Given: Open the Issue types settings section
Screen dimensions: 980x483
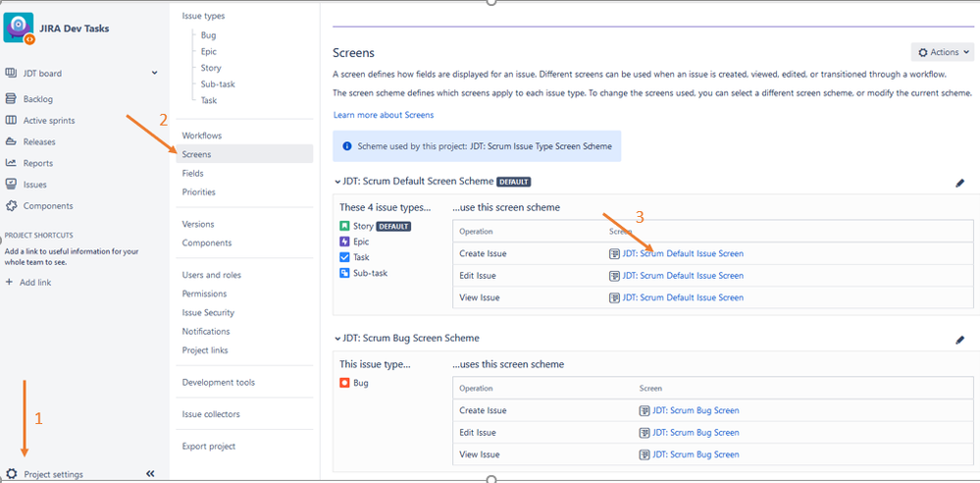Looking at the screenshot, I should click(203, 16).
